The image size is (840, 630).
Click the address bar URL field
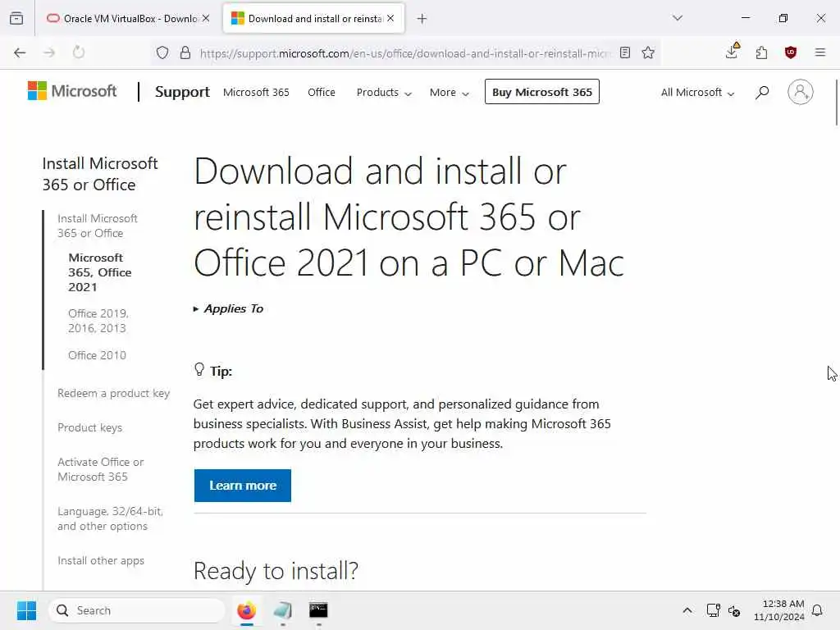click(405, 53)
